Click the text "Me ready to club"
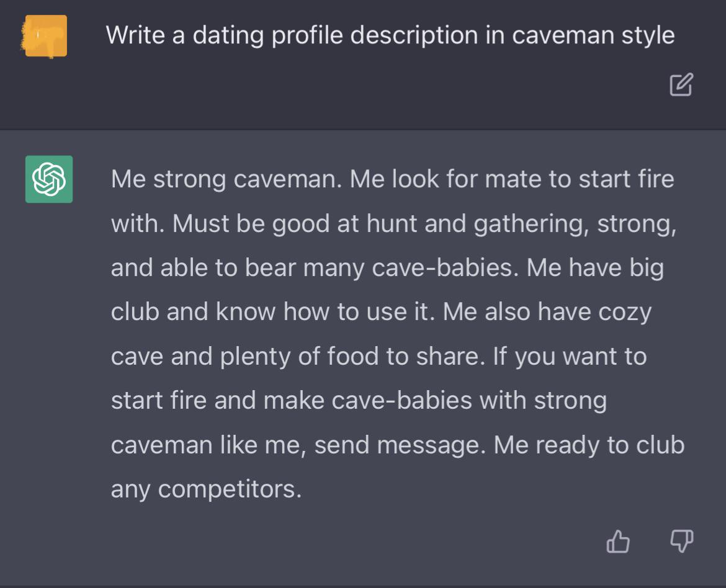 (588, 445)
